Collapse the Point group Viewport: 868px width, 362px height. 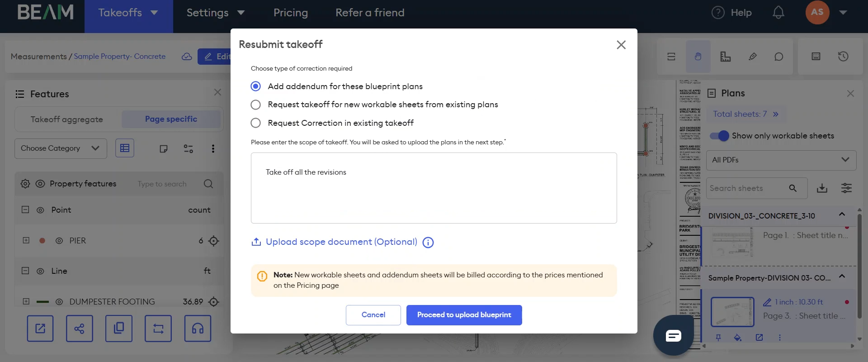(25, 210)
